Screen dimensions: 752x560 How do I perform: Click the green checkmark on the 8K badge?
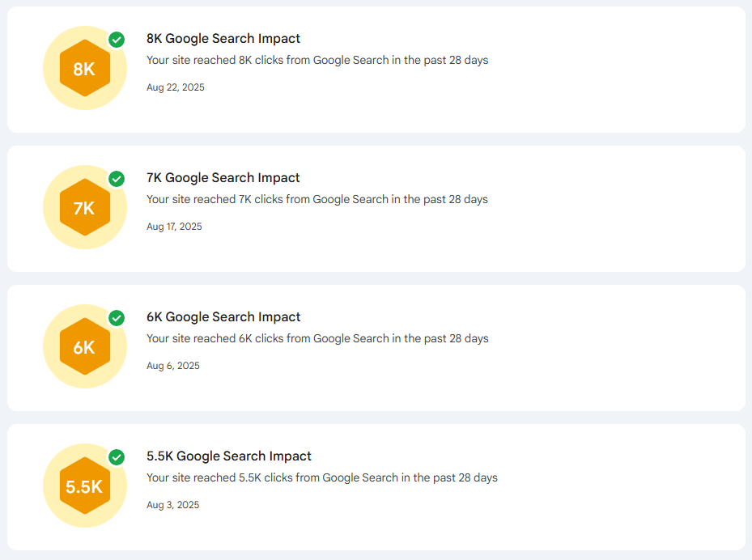(x=117, y=40)
